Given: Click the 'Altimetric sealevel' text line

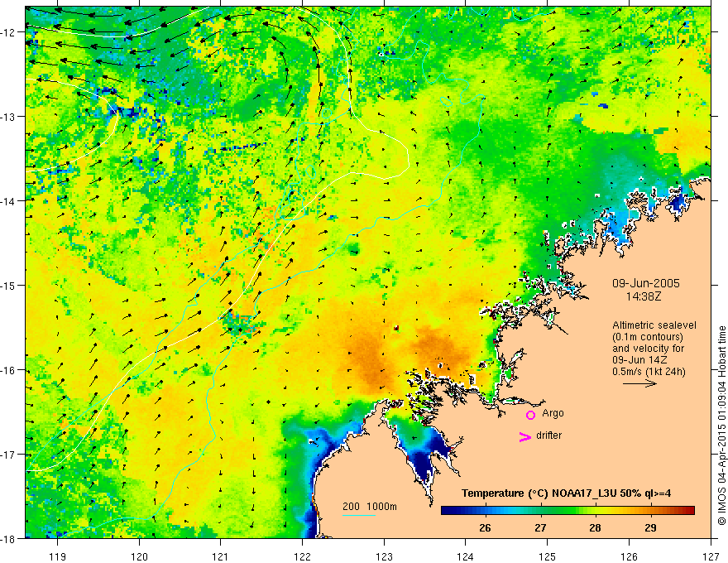Looking at the screenshot, I should (654, 325).
